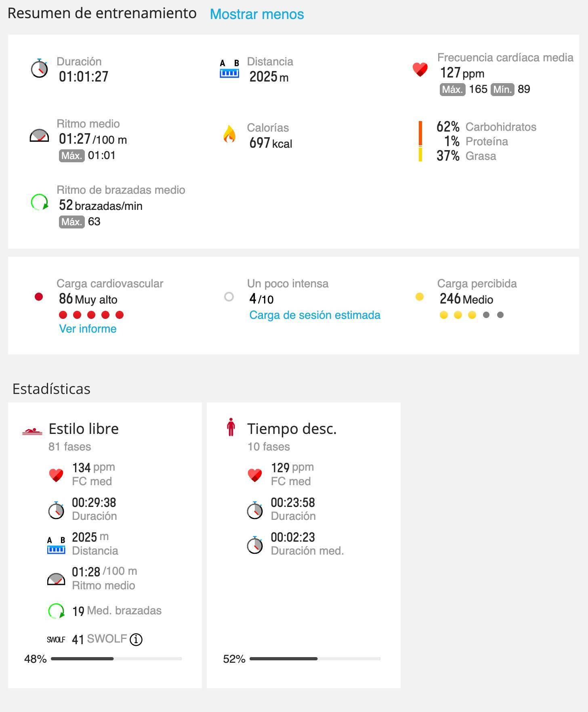Collapse the summary with Mostrar menos
Screen dimensions: 588x712
pos(257,14)
